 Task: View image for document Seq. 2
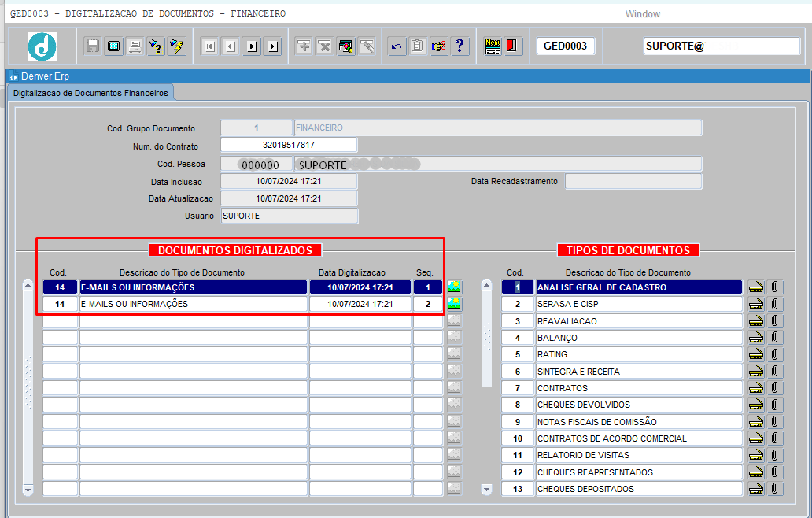point(454,304)
